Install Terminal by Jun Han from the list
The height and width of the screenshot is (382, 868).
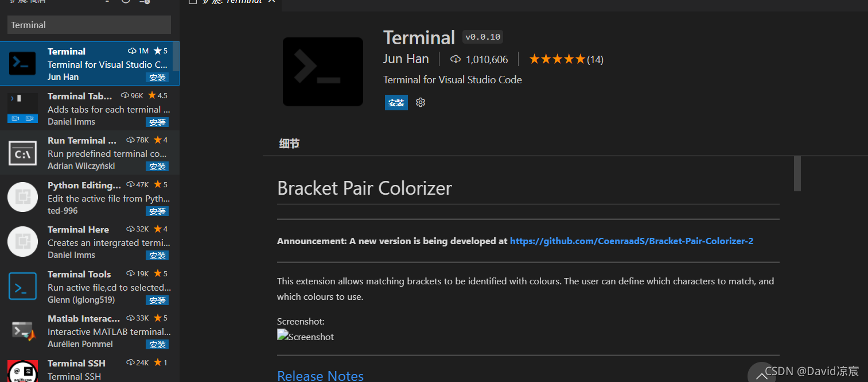(x=157, y=78)
